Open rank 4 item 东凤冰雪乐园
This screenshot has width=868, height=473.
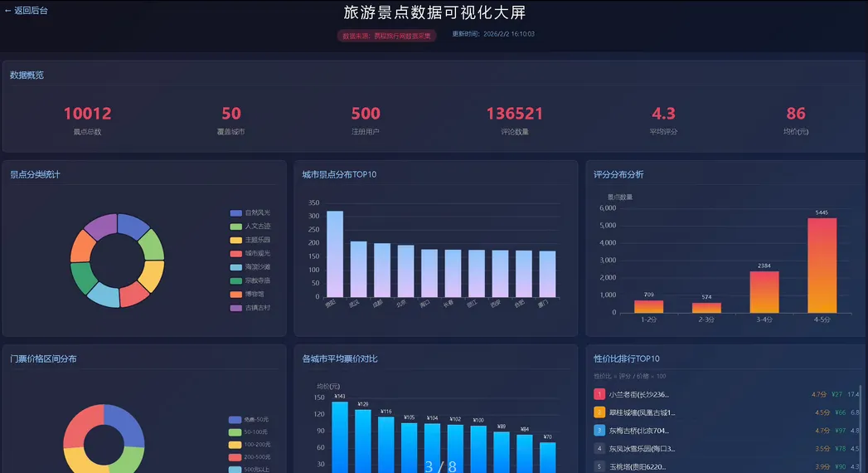pos(725,449)
